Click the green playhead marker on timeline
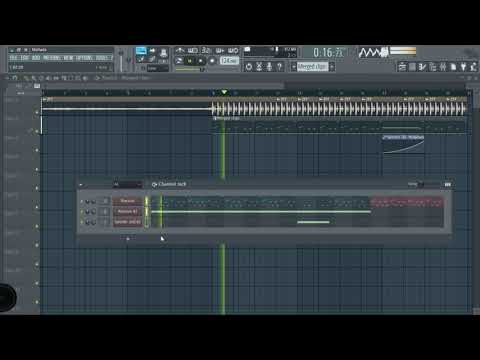 (x=224, y=92)
